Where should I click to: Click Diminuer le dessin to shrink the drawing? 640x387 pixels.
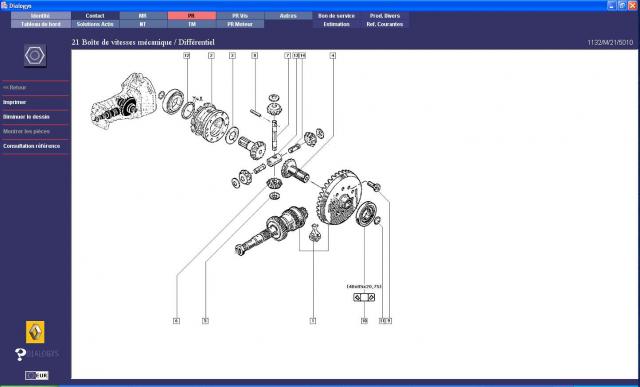pyautogui.click(x=26, y=117)
